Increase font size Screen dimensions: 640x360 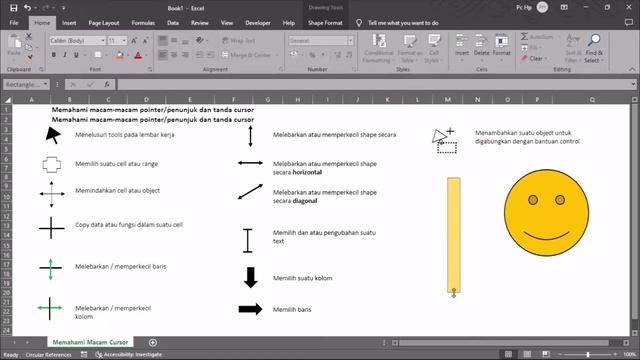[134, 40]
